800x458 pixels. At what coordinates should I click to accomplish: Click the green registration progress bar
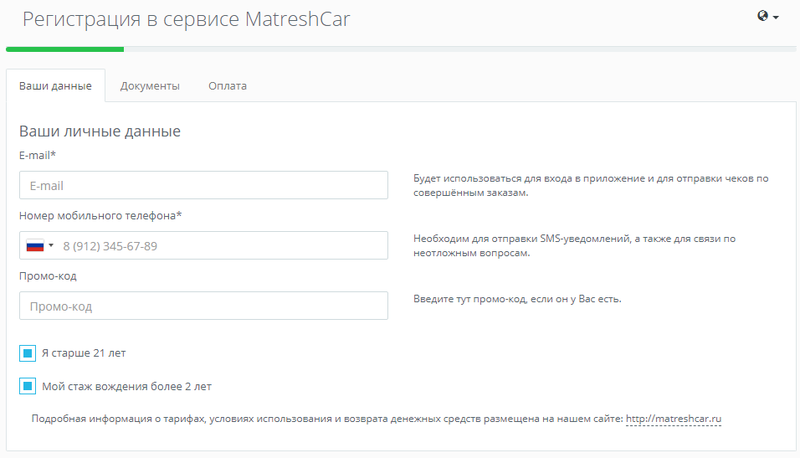[x=65, y=48]
